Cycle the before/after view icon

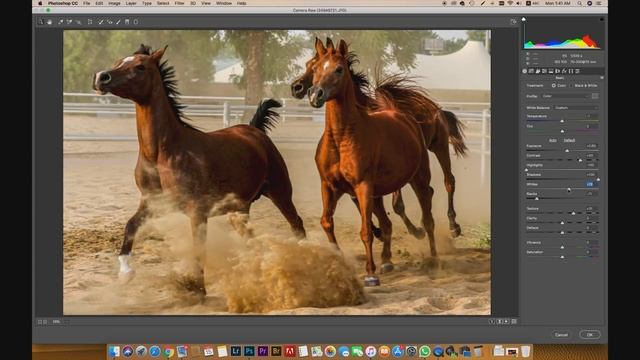(x=492, y=322)
